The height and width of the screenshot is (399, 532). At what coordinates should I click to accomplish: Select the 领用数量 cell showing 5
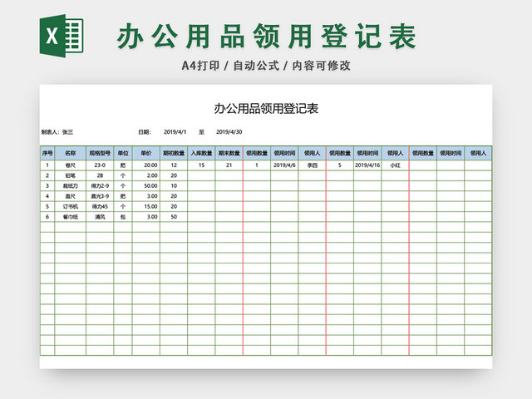pyautogui.click(x=340, y=165)
